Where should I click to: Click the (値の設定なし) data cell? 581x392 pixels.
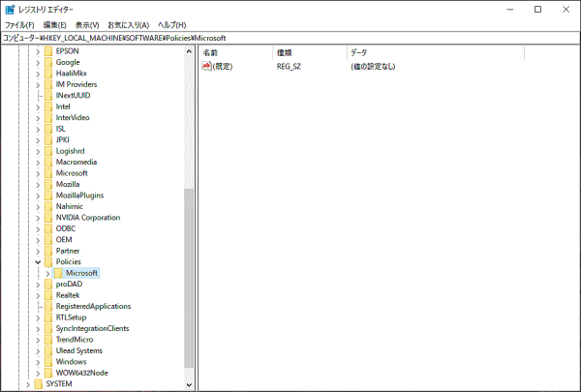click(x=373, y=67)
